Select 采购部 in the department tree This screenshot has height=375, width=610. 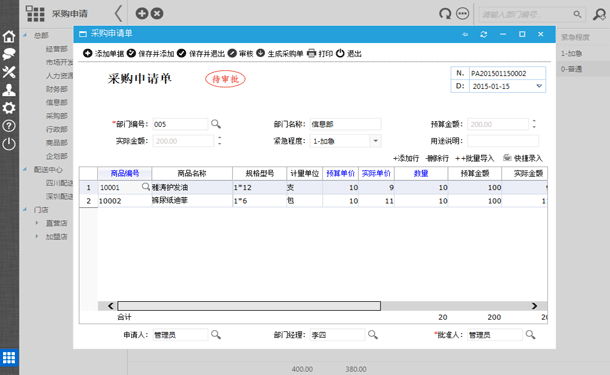[57, 116]
